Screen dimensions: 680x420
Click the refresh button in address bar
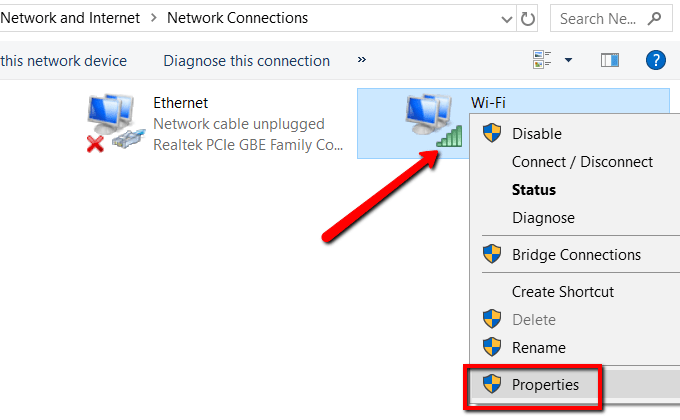[x=529, y=18]
